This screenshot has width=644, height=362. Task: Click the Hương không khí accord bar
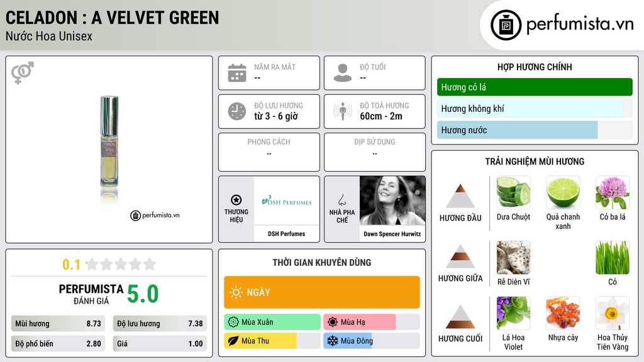[x=535, y=108]
